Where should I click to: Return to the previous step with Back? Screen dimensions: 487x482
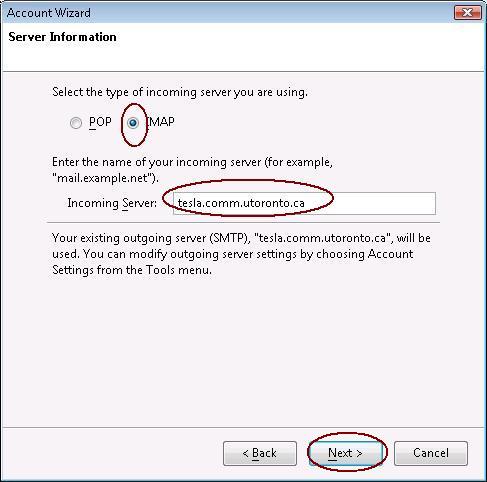coord(260,453)
